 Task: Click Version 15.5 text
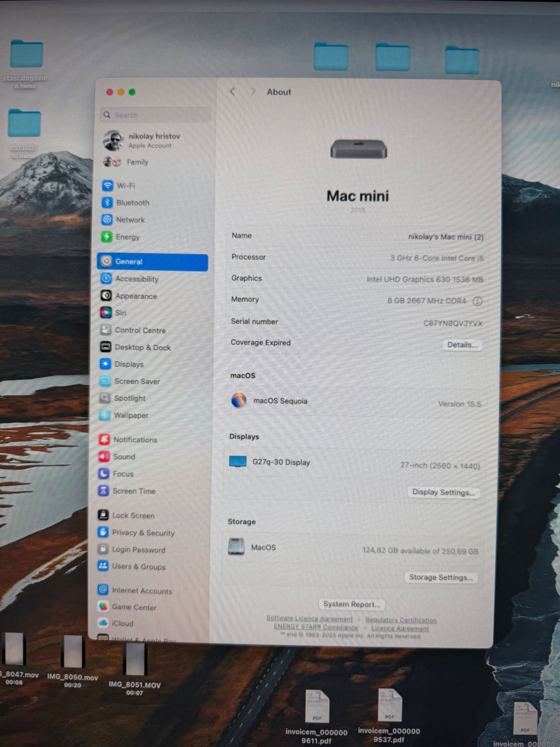click(x=459, y=404)
